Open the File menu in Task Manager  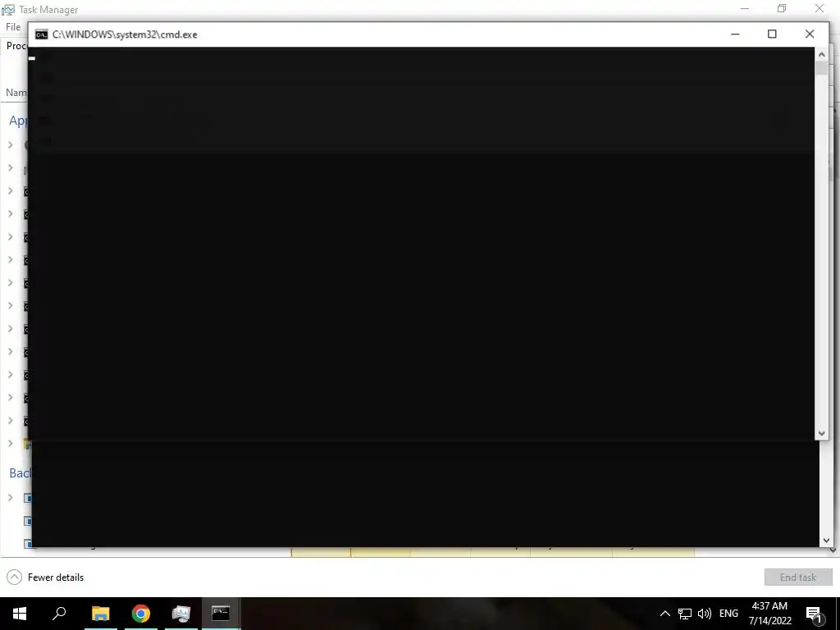(x=13, y=27)
